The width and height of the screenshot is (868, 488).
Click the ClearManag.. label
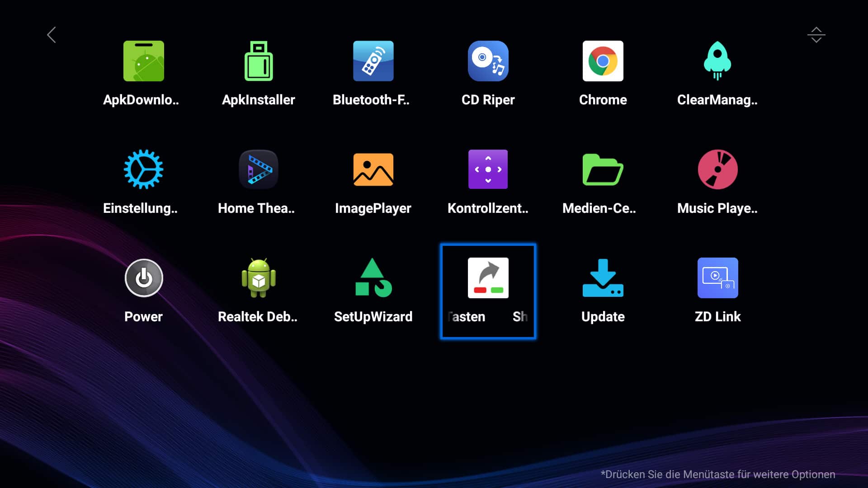pos(717,100)
